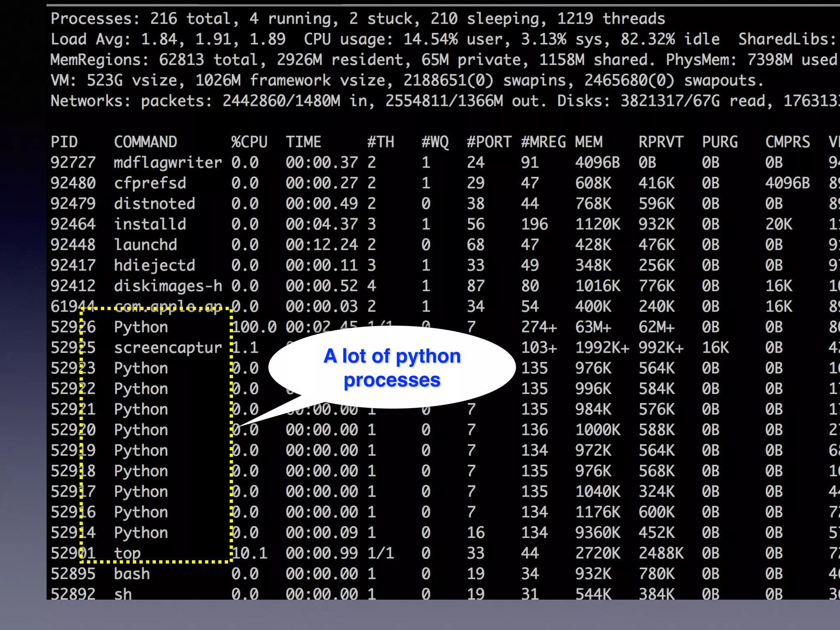
Task: Click the PID column header
Action: coord(64,142)
